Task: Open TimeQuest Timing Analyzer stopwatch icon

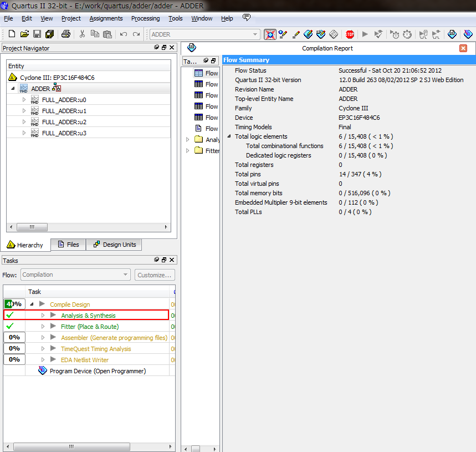Action: tap(407, 34)
